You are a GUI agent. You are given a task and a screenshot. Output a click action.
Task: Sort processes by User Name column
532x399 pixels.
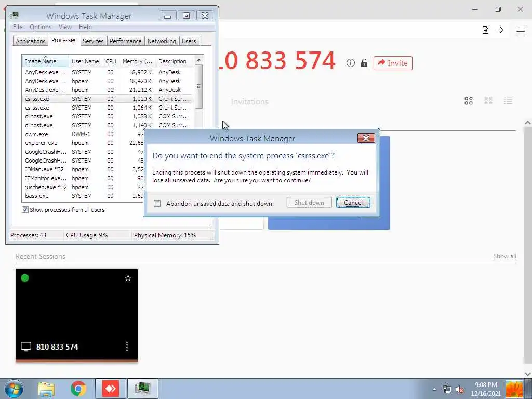pyautogui.click(x=86, y=61)
